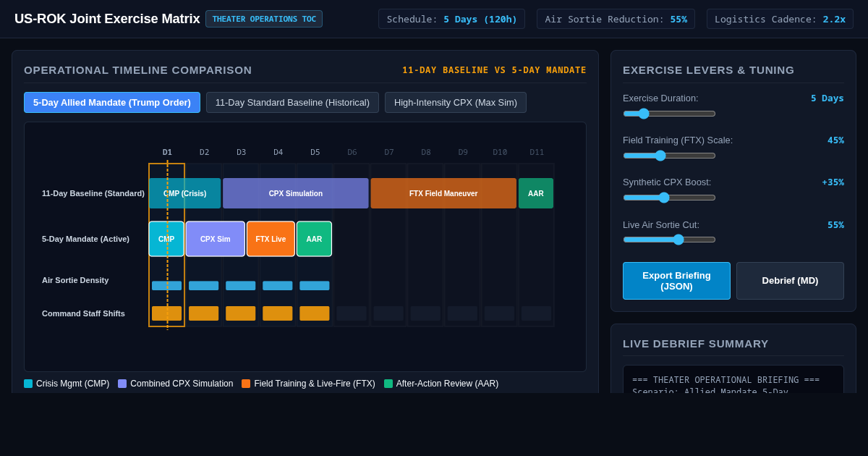Image resolution: width=868 pixels, height=456 pixels.
Task: Adjust Field Training (FTX) Scale slider
Action: [x=669, y=156]
